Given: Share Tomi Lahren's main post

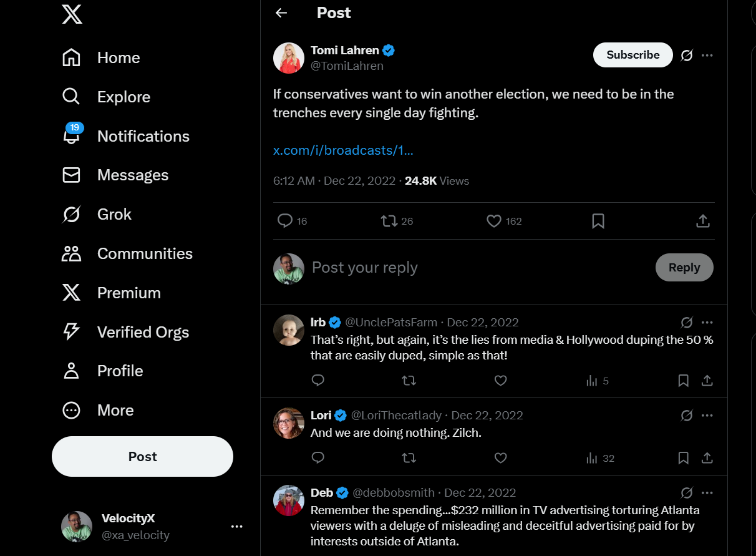Looking at the screenshot, I should (702, 221).
